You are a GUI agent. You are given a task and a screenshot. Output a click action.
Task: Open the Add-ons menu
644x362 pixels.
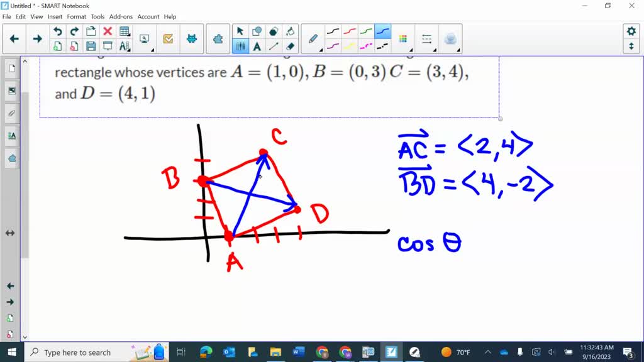click(x=121, y=16)
